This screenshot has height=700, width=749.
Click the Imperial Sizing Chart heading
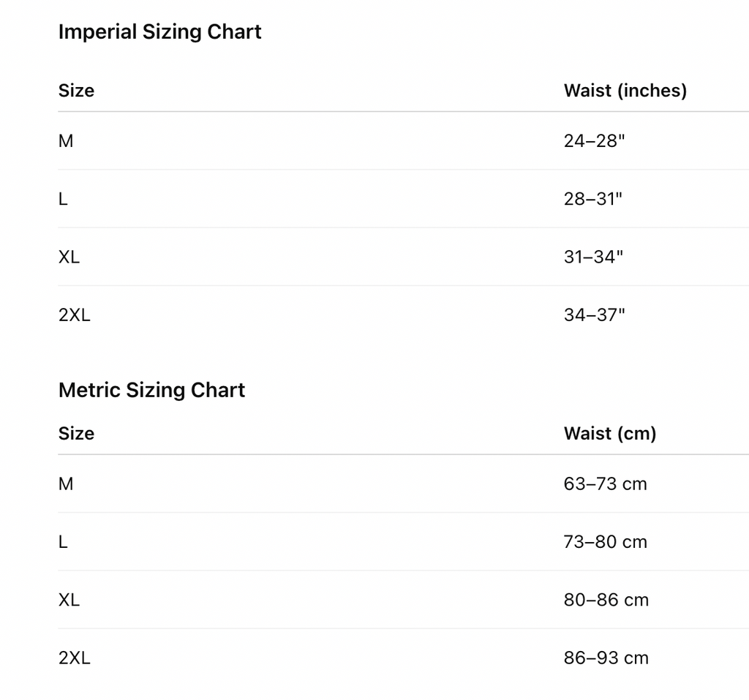click(159, 32)
